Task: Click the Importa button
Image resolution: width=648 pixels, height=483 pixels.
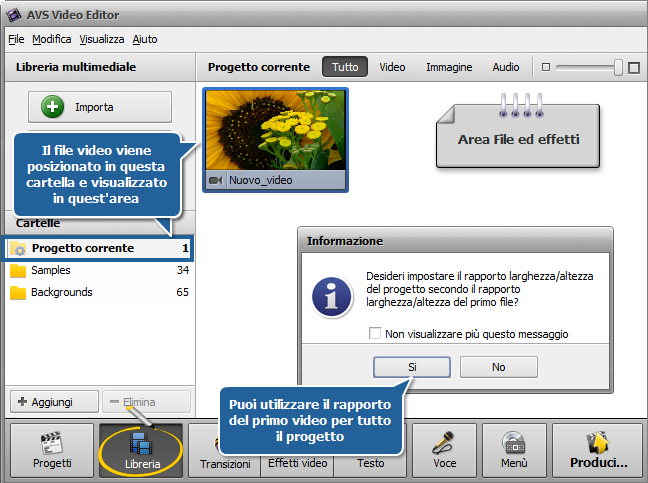Action: click(100, 107)
